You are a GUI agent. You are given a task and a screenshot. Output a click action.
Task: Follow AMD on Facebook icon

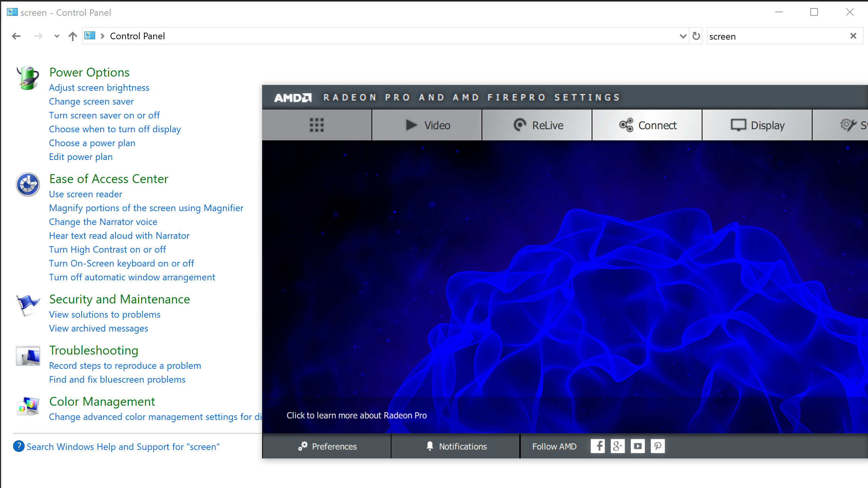598,446
